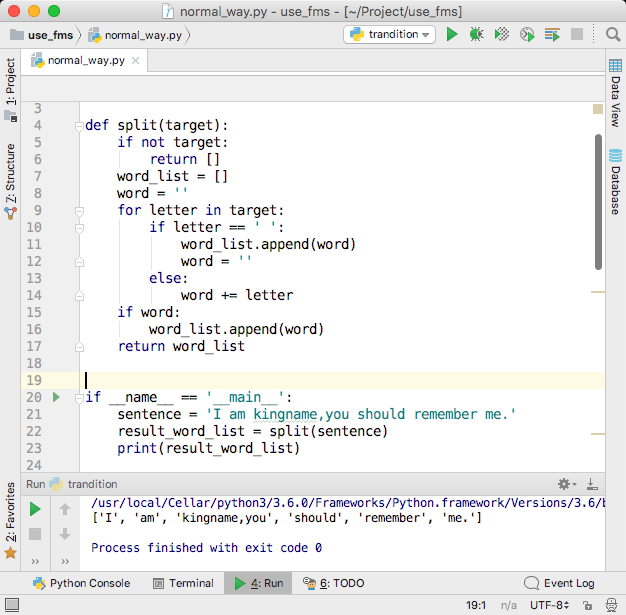The width and height of the screenshot is (626, 615).
Task: Click the 'Process finished with exit code 0' text
Action: tap(206, 548)
